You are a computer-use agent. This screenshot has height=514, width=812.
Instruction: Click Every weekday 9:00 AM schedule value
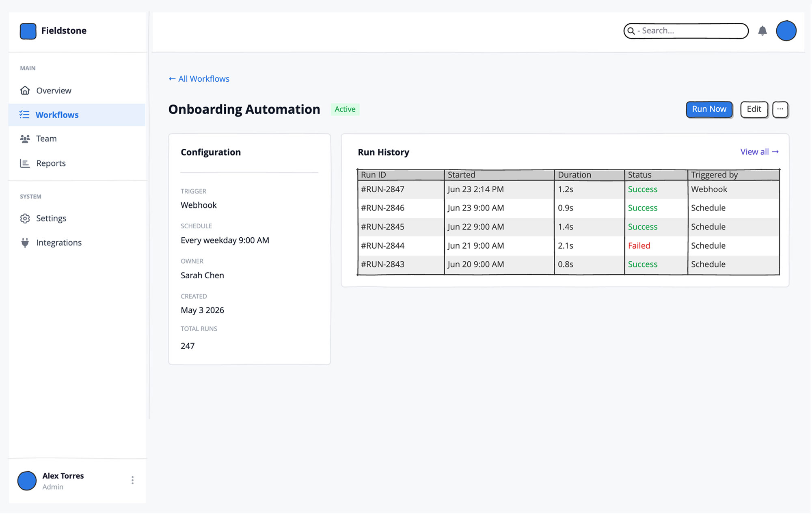pyautogui.click(x=225, y=241)
